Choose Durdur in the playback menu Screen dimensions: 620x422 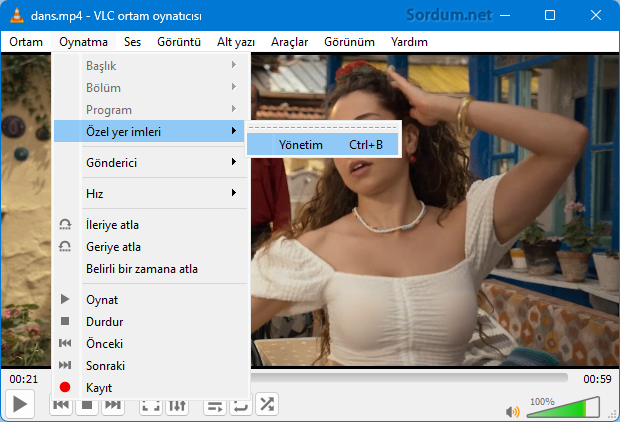coord(149,322)
